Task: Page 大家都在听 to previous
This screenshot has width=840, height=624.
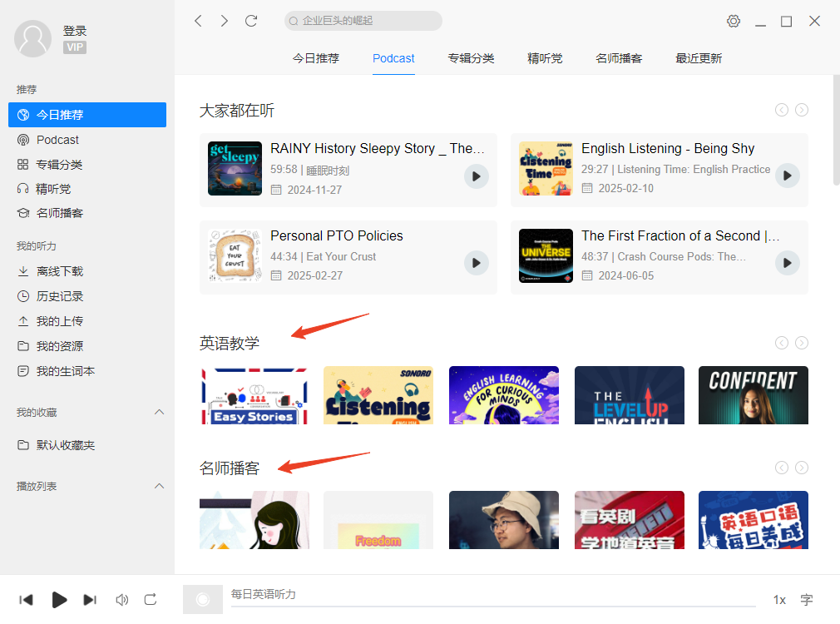Action: pyautogui.click(x=782, y=110)
